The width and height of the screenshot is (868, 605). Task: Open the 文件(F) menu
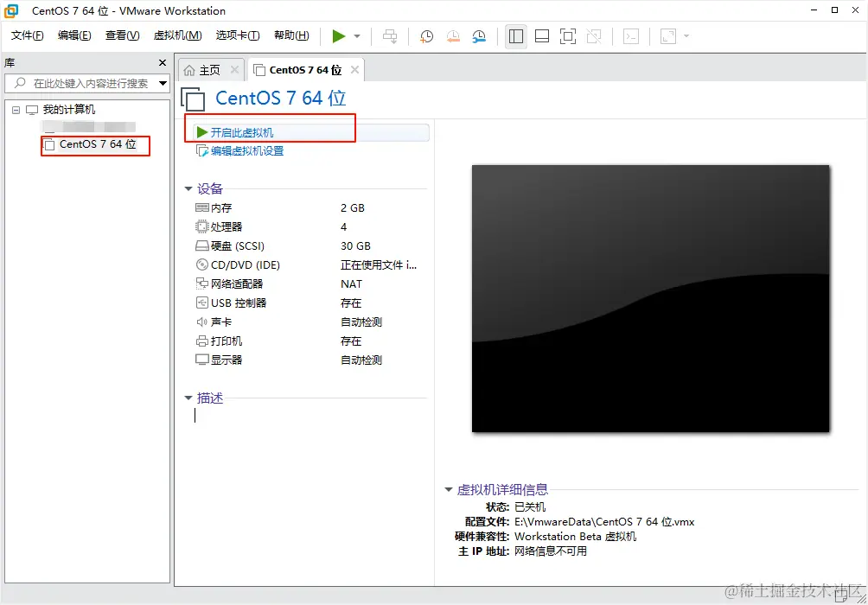[x=27, y=35]
